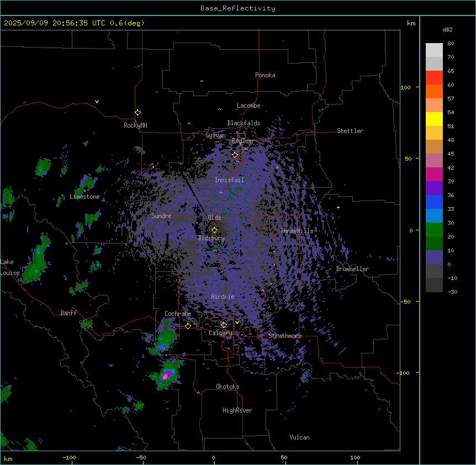This screenshot has height=465, width=476.
Task: Click the Vulcan label
Action: [299, 437]
